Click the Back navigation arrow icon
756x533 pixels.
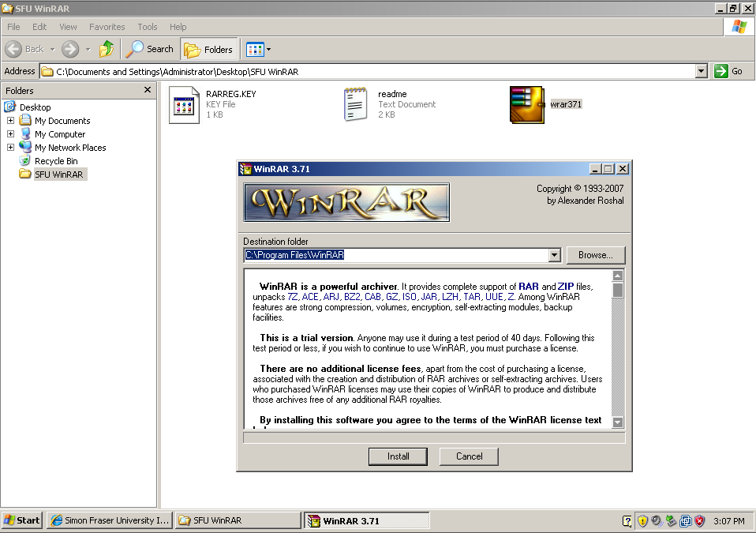13,49
